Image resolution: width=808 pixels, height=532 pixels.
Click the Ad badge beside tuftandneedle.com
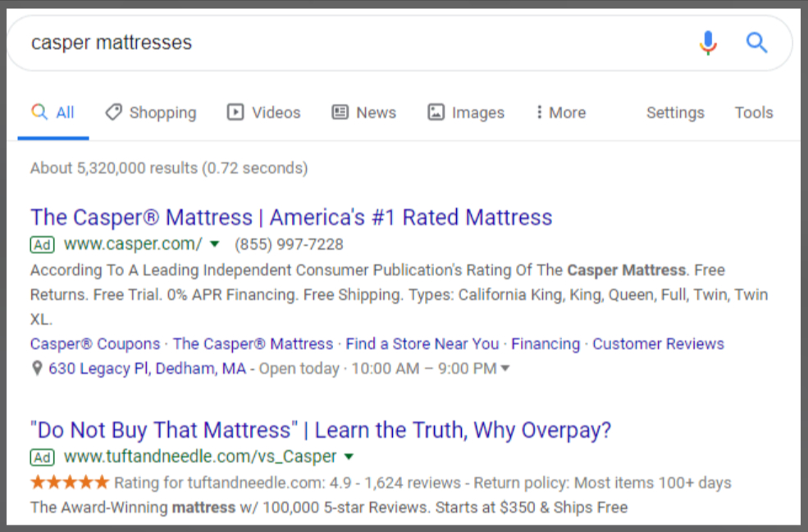click(x=43, y=457)
